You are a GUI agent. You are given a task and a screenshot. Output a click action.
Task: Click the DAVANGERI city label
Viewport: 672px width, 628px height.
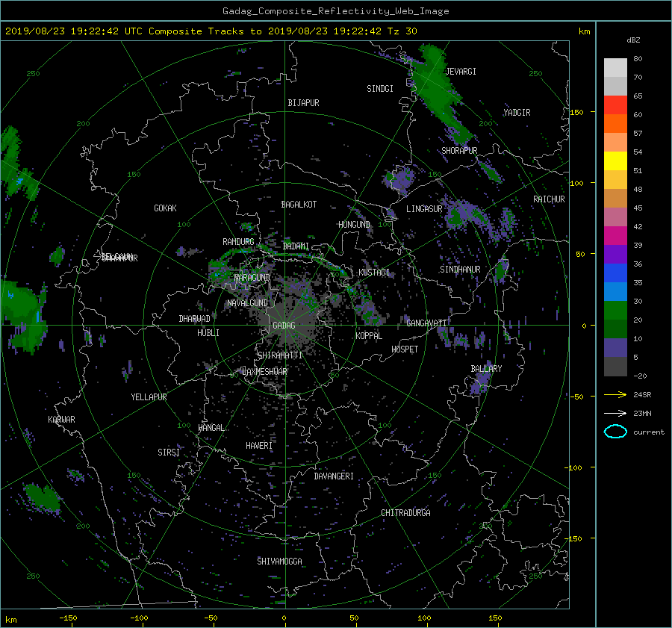[x=334, y=476]
